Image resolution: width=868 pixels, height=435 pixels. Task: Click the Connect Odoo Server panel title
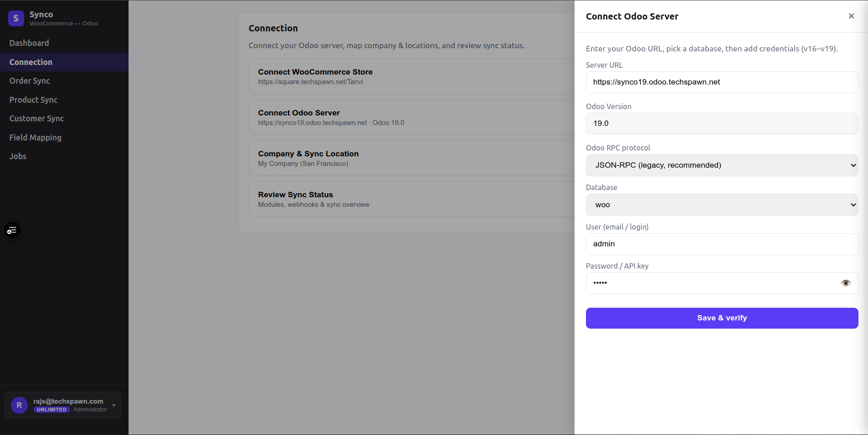pyautogui.click(x=632, y=16)
